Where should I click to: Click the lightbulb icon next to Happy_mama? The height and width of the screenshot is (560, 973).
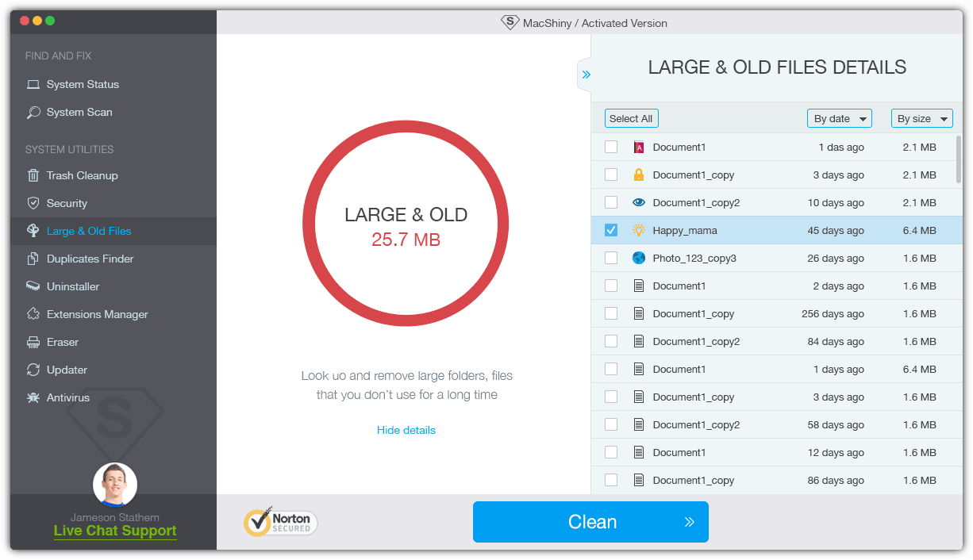tap(639, 230)
